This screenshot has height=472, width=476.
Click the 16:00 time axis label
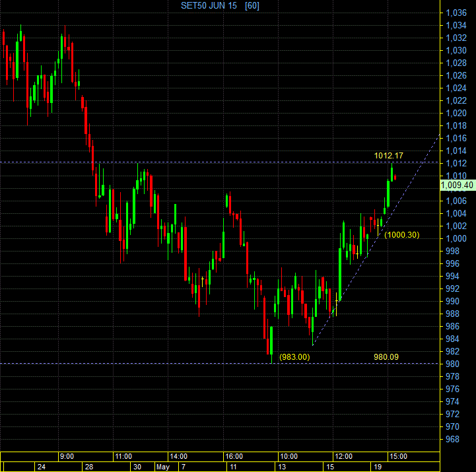tap(234, 457)
